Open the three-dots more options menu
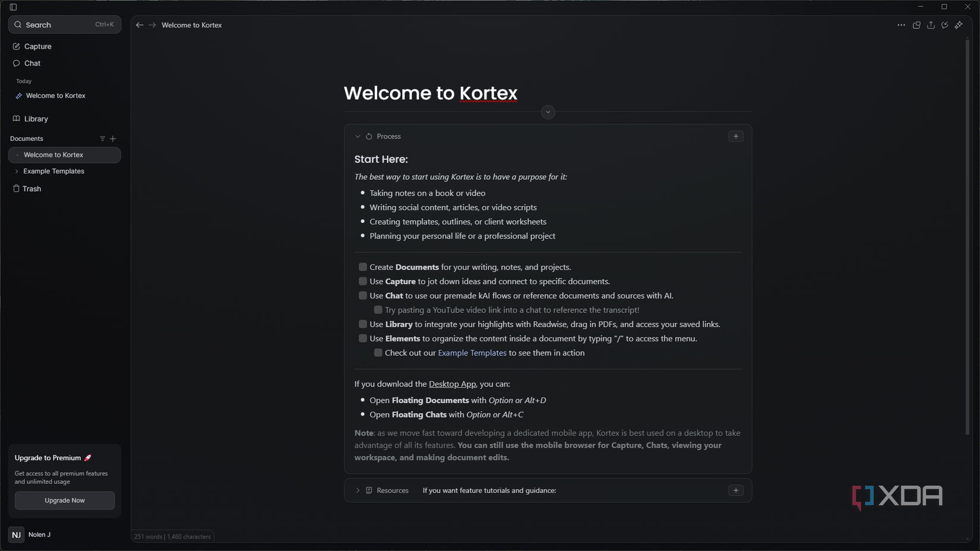The width and height of the screenshot is (980, 551). [901, 25]
